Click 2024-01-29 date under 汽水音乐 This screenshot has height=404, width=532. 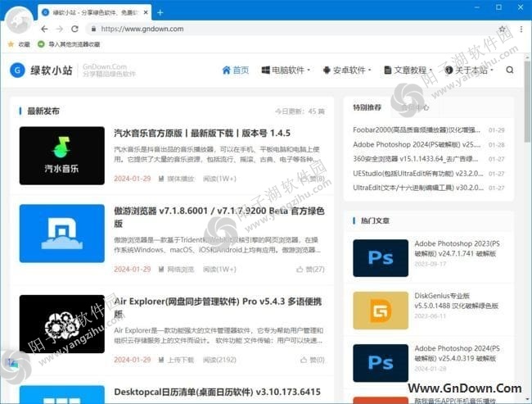[133, 179]
